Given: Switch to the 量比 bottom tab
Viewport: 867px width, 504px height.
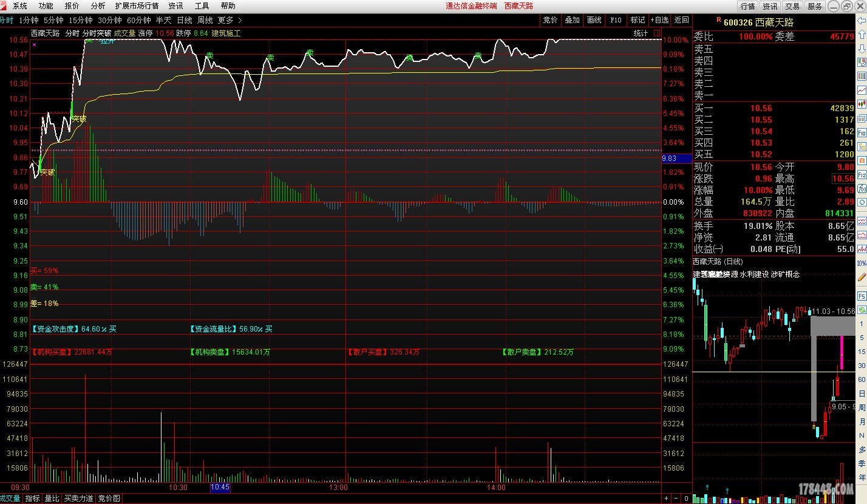Looking at the screenshot, I should (x=52, y=499).
